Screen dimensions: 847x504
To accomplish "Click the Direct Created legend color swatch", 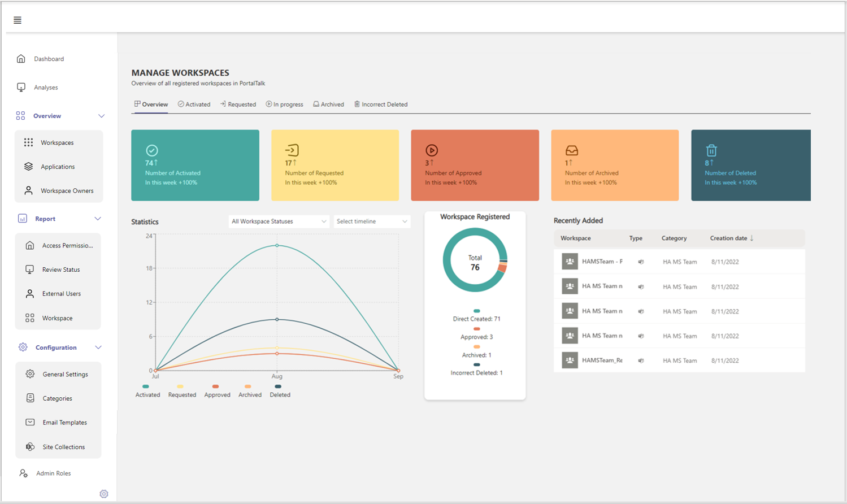I will click(477, 311).
